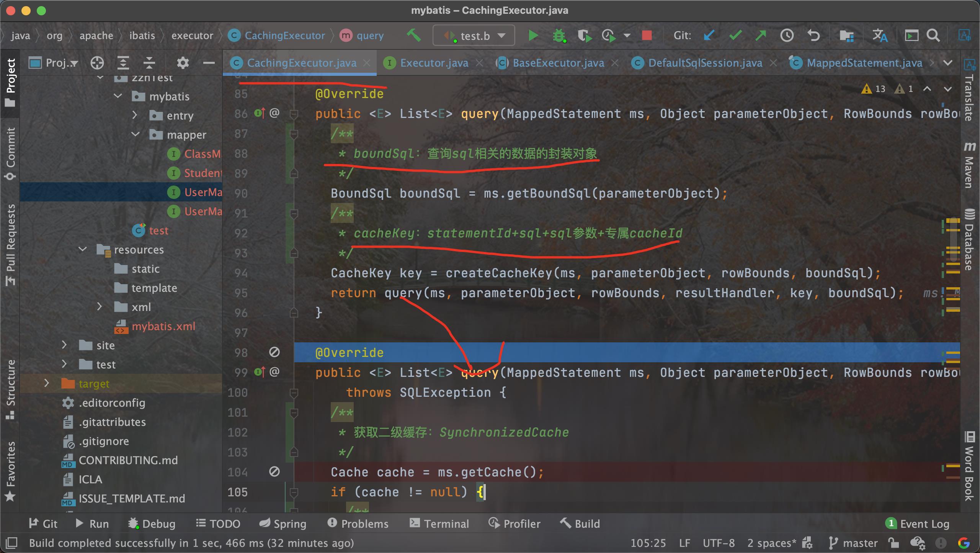Click the Run button to execute

(534, 35)
